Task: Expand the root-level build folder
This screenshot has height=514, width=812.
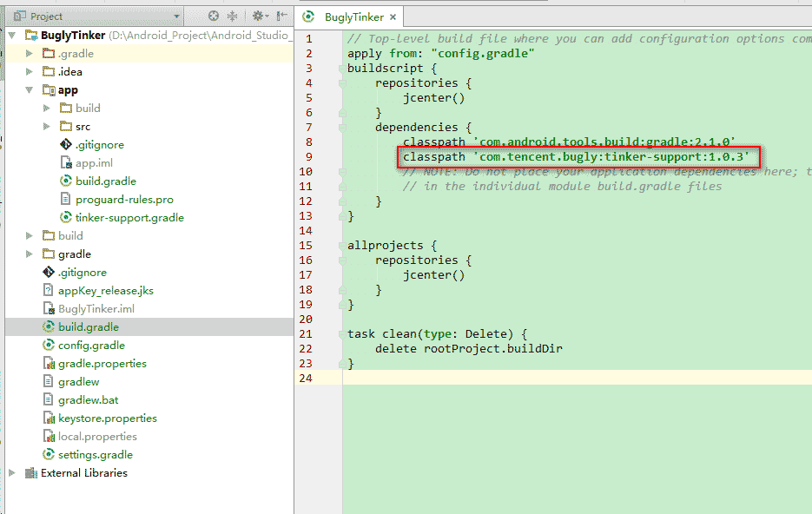Action: 30,235
